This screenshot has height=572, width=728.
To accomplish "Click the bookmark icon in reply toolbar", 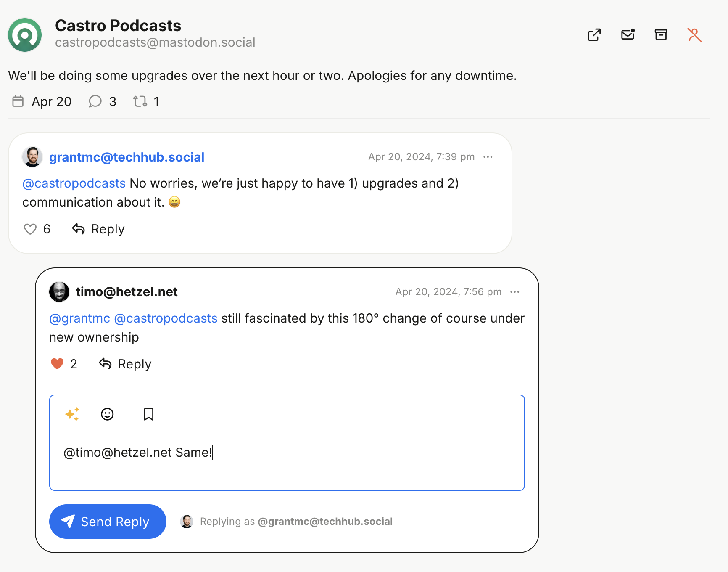I will pos(148,414).
